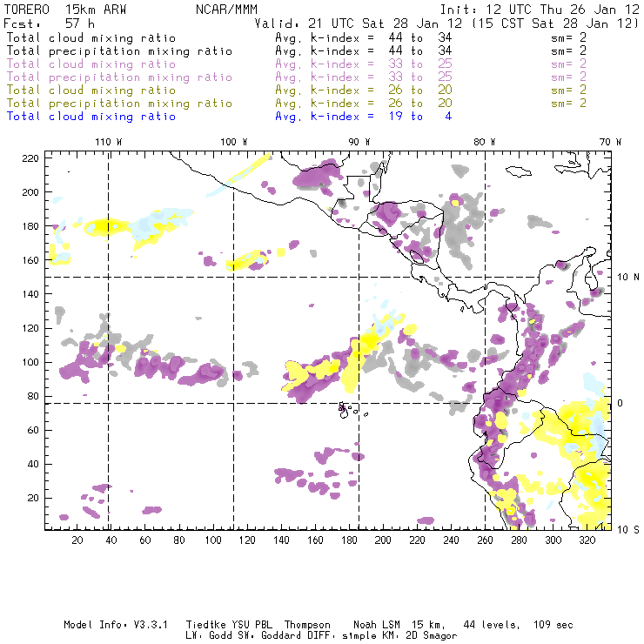Click the "110 W" longitude label
Screen dimensions: 644x644
click(109, 142)
